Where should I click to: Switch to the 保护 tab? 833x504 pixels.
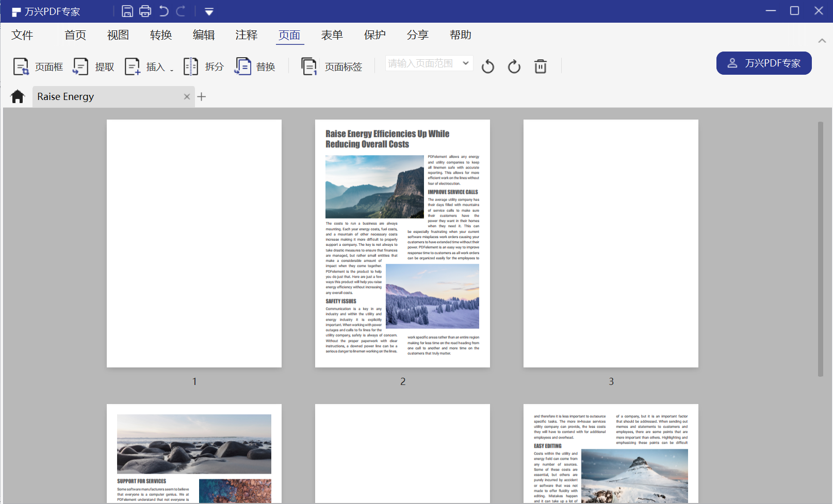[x=375, y=35]
